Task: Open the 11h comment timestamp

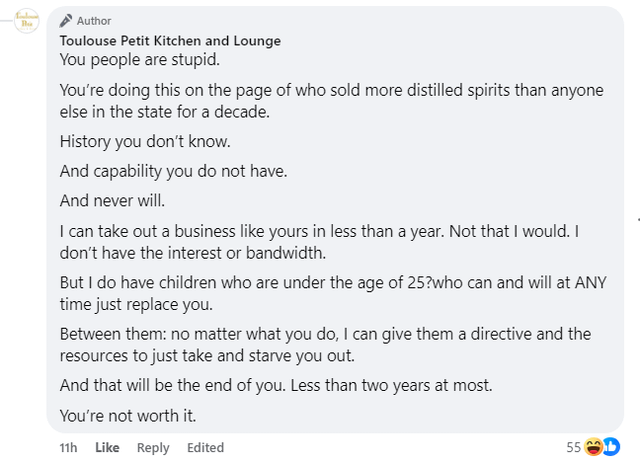Action: [x=68, y=448]
